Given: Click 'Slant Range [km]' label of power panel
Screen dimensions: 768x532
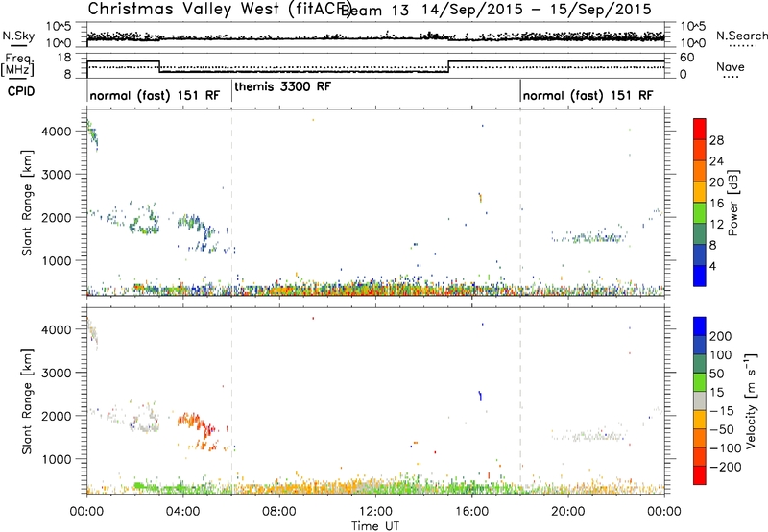Looking at the screenshot, I should 27,203.
